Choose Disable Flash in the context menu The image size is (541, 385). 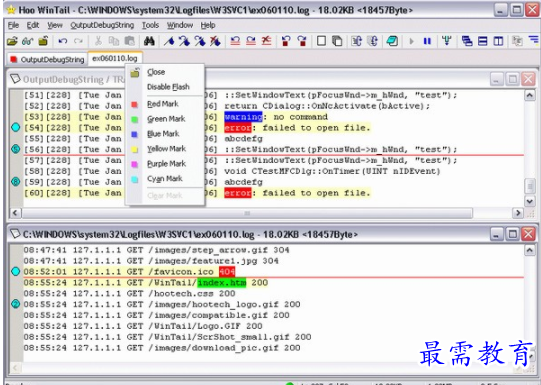click(x=168, y=87)
